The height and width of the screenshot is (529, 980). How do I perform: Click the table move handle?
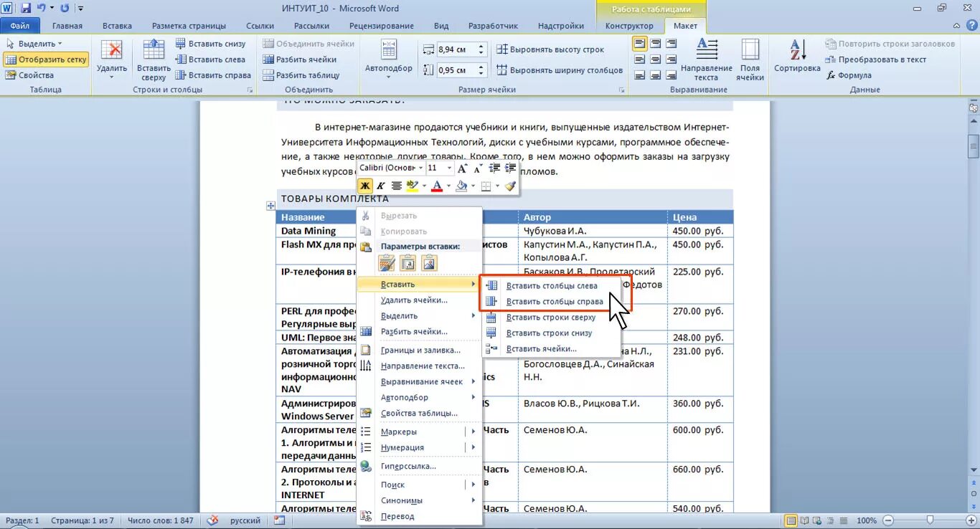point(270,206)
